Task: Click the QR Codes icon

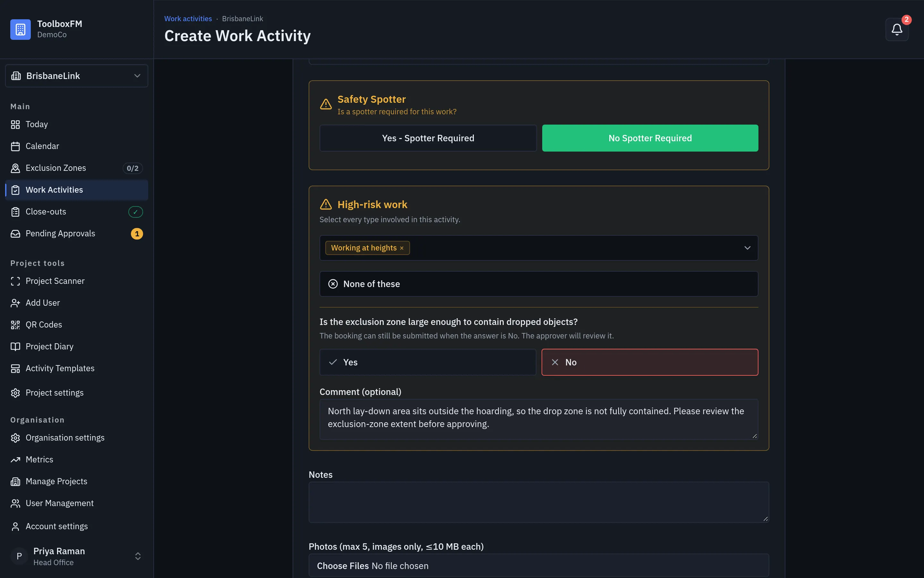Action: tap(15, 325)
